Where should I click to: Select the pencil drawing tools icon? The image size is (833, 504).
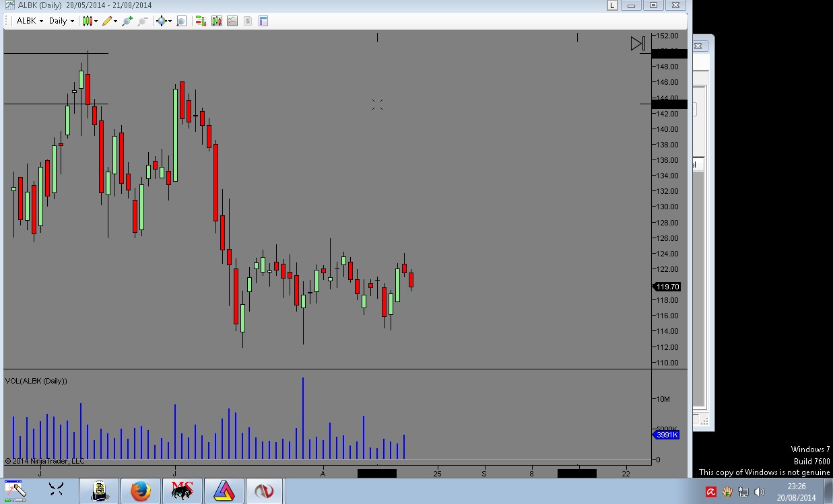pos(107,21)
